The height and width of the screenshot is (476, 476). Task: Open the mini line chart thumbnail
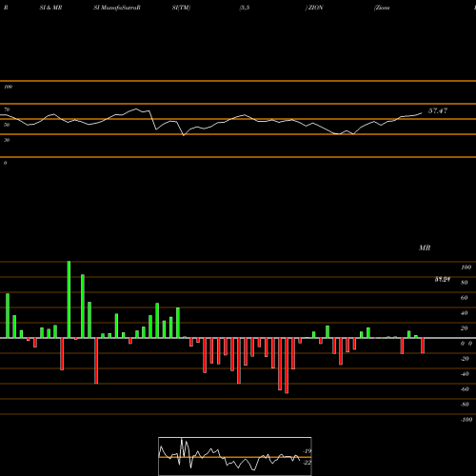tap(235, 456)
